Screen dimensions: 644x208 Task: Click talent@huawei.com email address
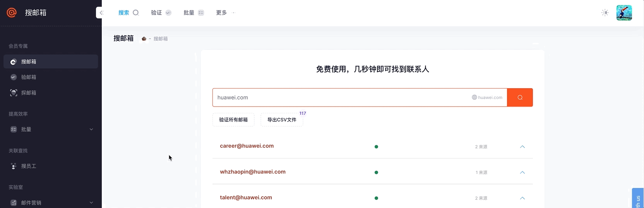[246, 197]
